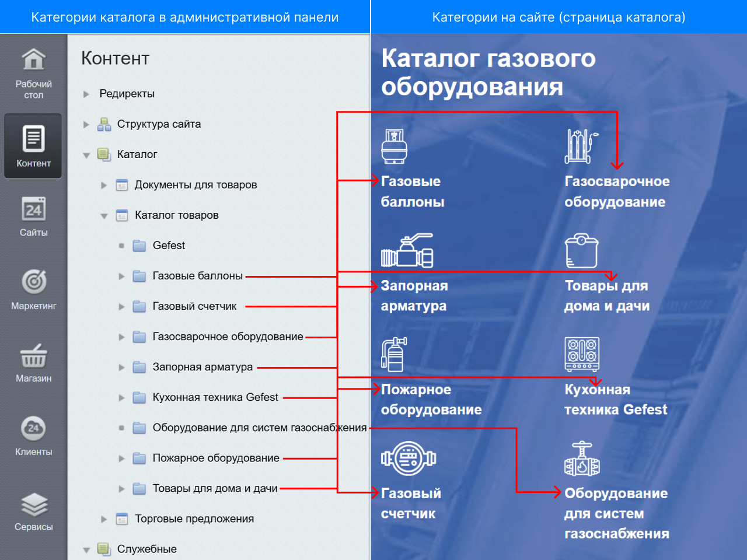747x560 pixels.
Task: Click the gas welding equipment icon
Action: point(581,146)
